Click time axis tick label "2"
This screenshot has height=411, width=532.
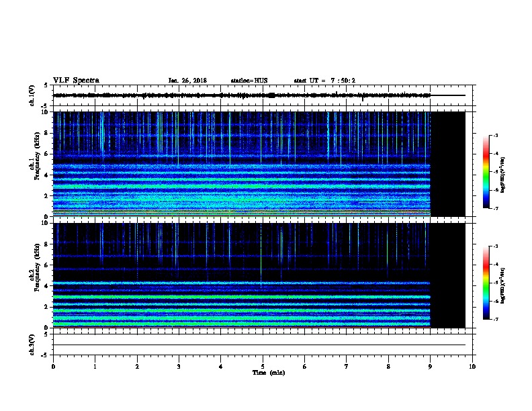[137, 367]
